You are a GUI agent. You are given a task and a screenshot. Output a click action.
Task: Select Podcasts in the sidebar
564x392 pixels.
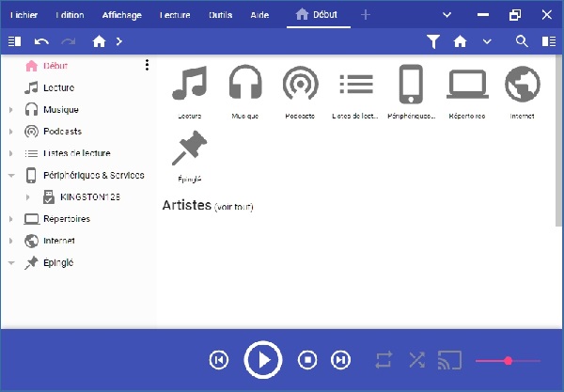coord(63,132)
